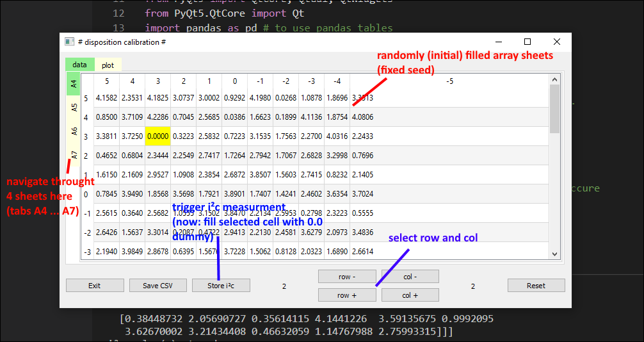
Task: Click cell with value 0.7223
Action: click(234, 136)
